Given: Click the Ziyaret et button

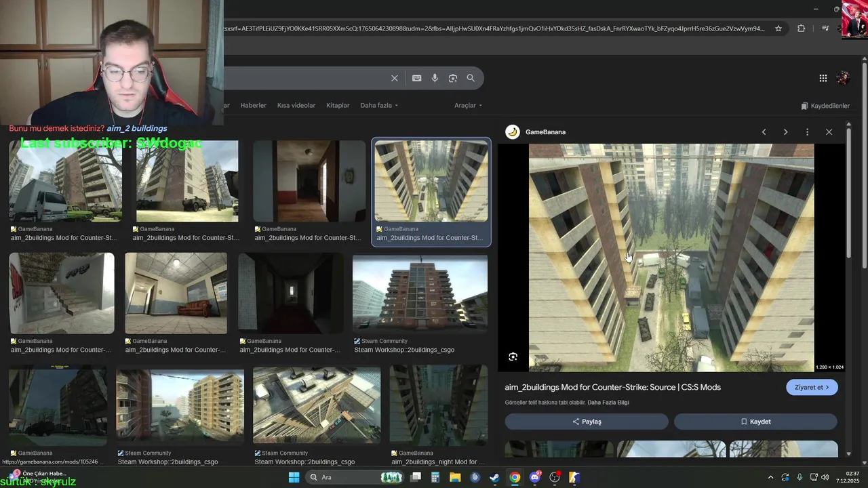Looking at the screenshot, I should pyautogui.click(x=812, y=387).
